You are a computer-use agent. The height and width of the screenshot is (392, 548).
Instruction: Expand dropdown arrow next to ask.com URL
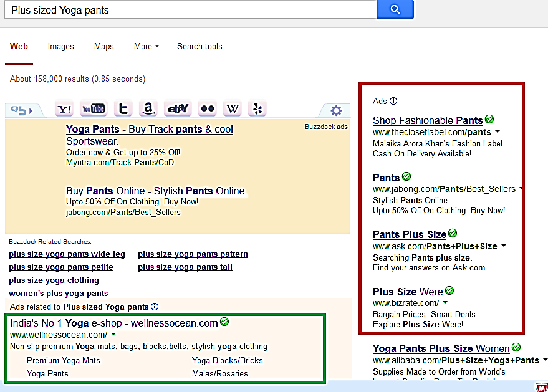point(504,246)
